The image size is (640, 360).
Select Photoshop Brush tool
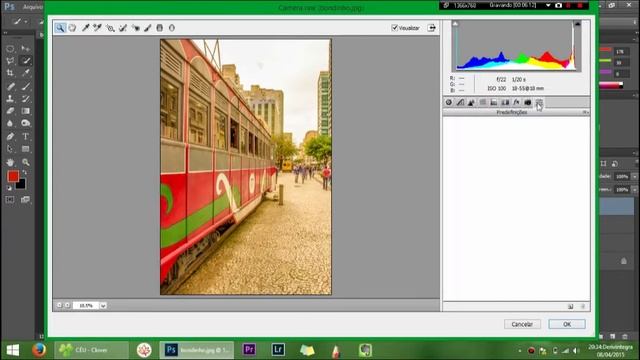25,86
